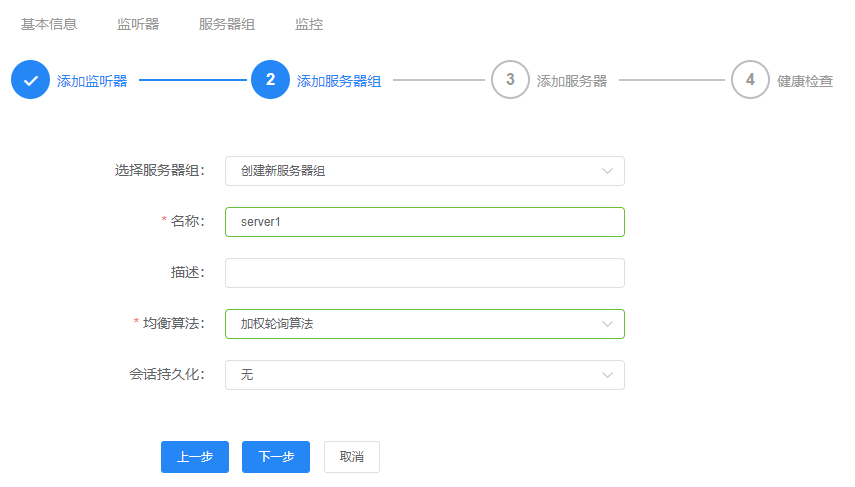The height and width of the screenshot is (487, 855).
Task: Click into the empty 描述 field
Action: [424, 273]
